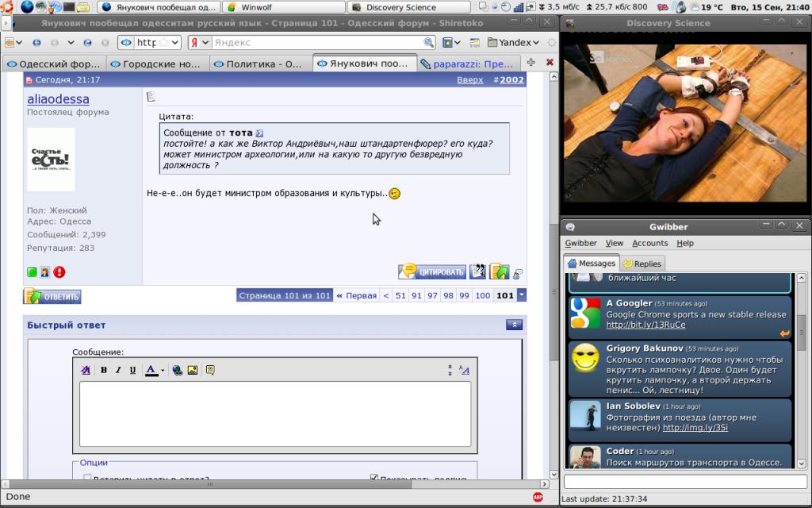The height and width of the screenshot is (508, 812).
Task: Click the ОТВЕТИТЬ reply button
Action: tap(52, 296)
